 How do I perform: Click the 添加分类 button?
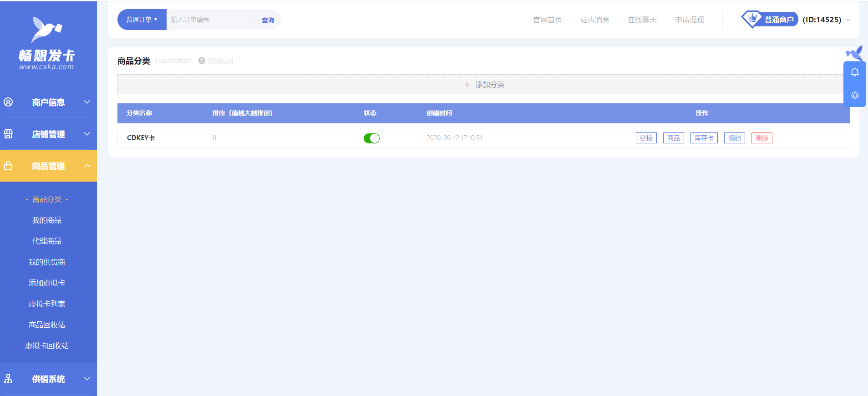[x=484, y=85]
